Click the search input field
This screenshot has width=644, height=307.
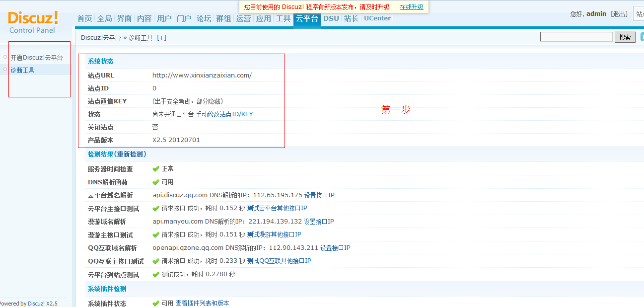(576, 37)
